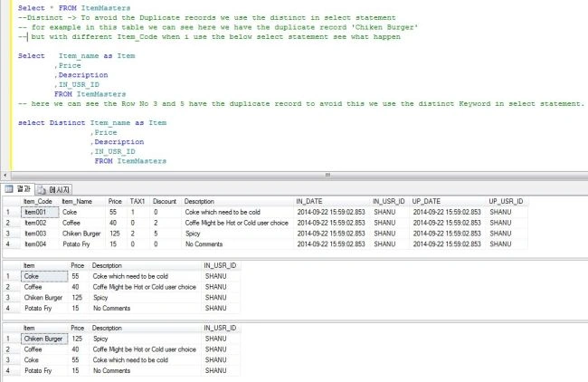Select the Item001 cell in first grid
The image size is (588, 382).
[x=40, y=212]
